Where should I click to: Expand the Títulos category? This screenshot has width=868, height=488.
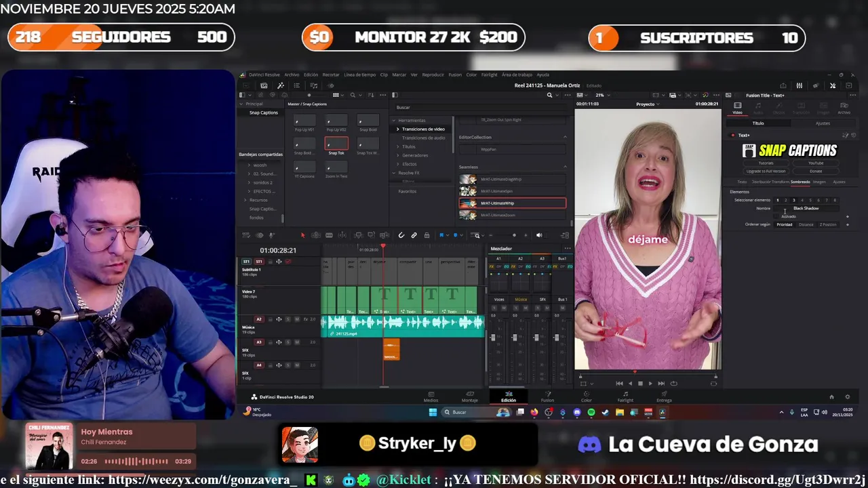398,146
